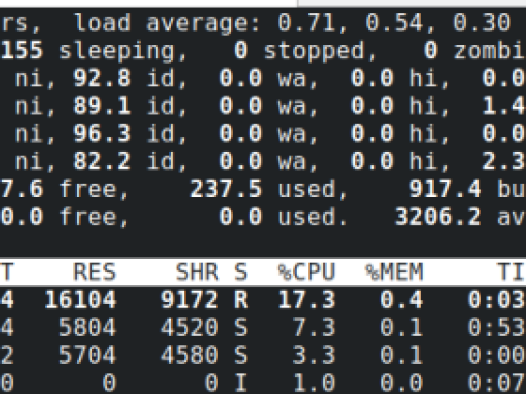Select the process row with SHR 4580
The height and width of the screenshot is (394, 526).
pyautogui.click(x=263, y=355)
